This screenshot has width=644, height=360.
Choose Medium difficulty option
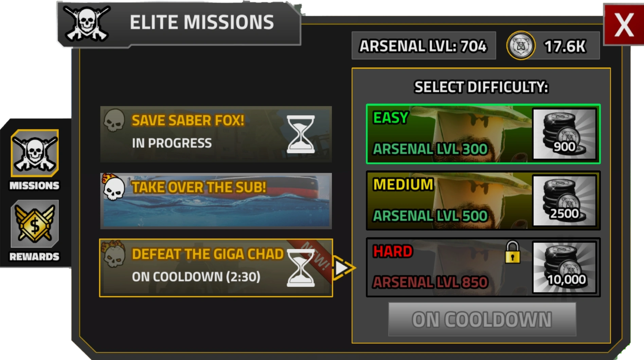(x=483, y=201)
